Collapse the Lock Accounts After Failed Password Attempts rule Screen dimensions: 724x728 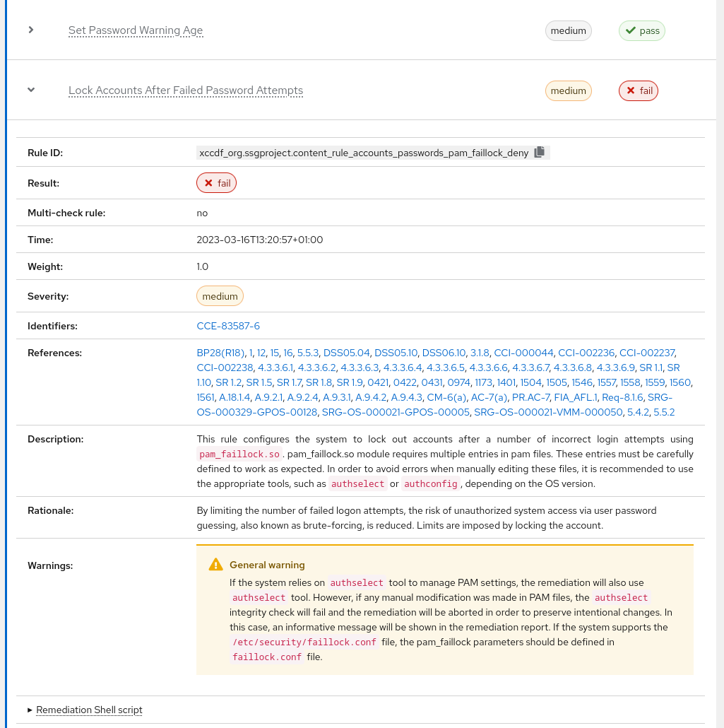(31, 90)
